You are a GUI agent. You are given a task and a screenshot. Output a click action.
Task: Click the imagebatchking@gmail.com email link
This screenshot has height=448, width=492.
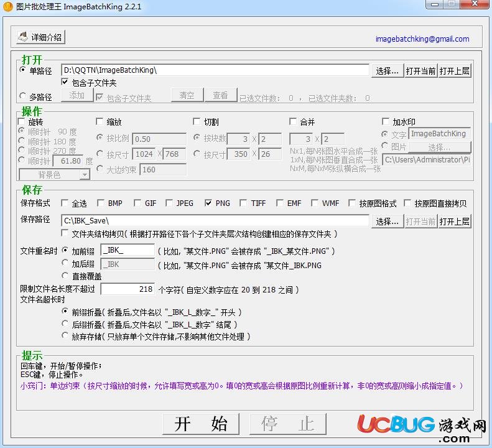[422, 39]
